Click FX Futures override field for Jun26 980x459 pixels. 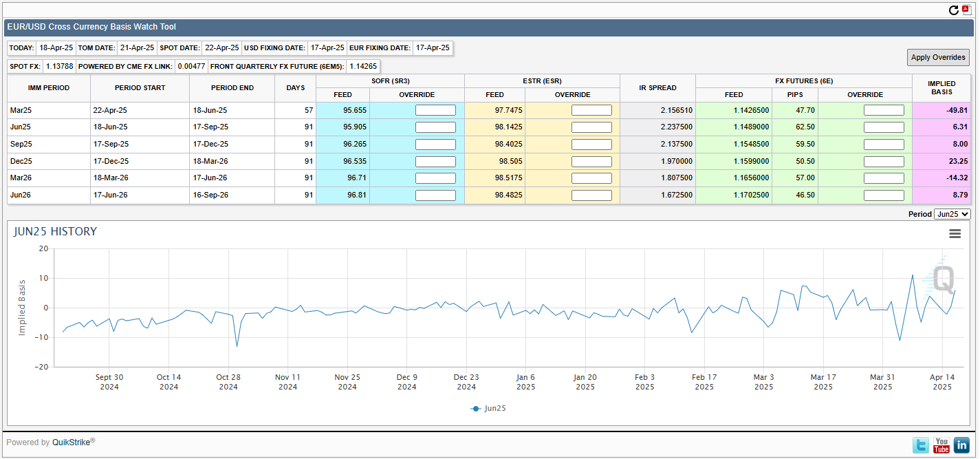(x=884, y=195)
